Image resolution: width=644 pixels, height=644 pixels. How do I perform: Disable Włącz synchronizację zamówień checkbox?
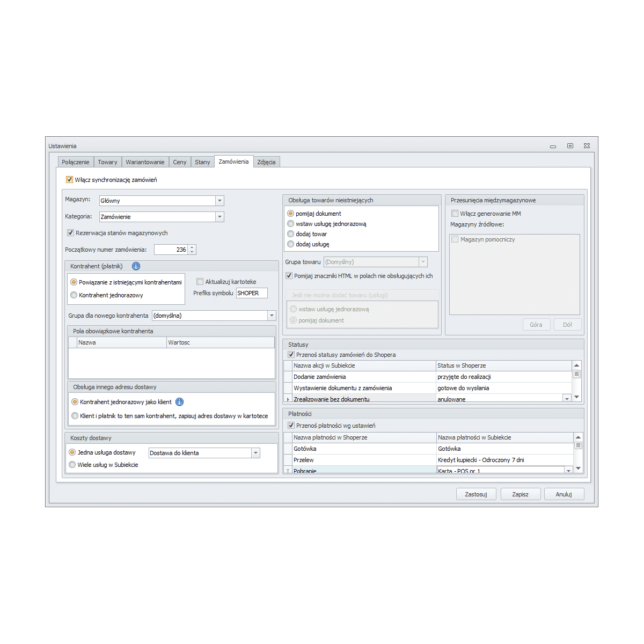coord(70,180)
